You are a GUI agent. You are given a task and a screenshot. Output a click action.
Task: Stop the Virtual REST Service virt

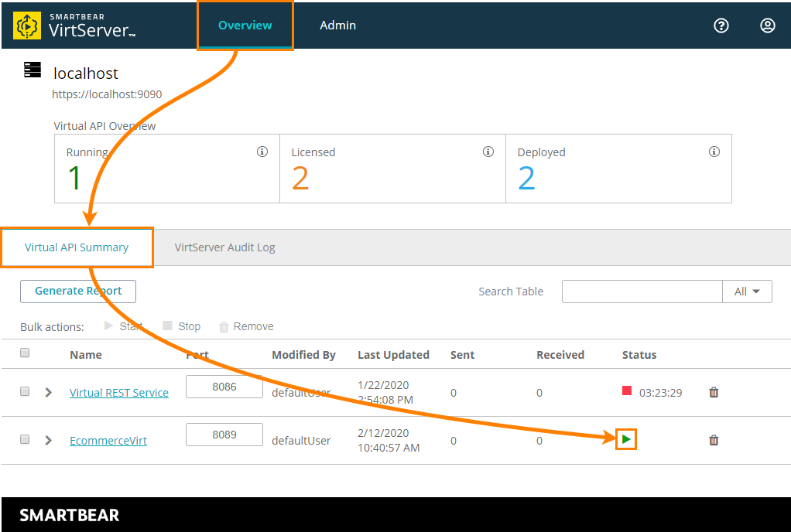click(627, 390)
